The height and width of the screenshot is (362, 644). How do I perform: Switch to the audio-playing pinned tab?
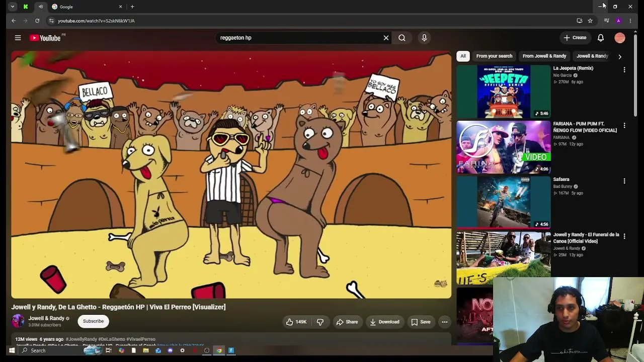[41, 7]
